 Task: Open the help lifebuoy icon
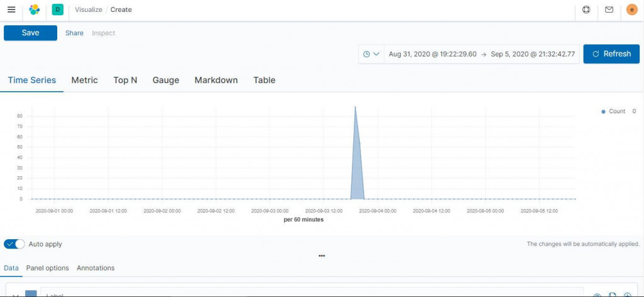tap(586, 9)
